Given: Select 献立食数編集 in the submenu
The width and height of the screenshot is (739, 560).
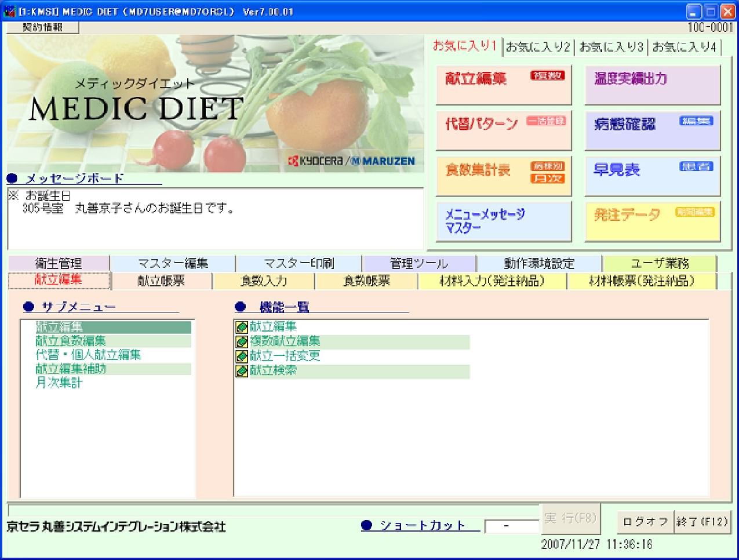Looking at the screenshot, I should click(71, 341).
